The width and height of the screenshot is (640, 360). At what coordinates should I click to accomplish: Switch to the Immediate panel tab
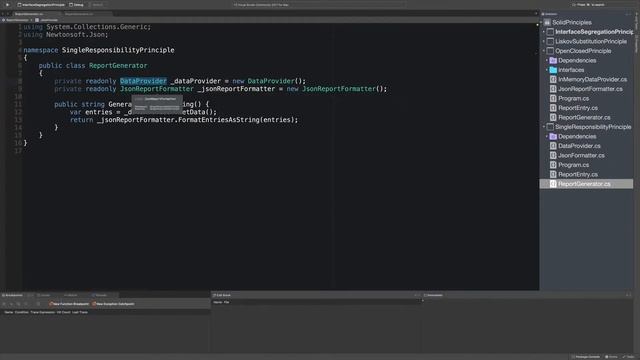433,295
